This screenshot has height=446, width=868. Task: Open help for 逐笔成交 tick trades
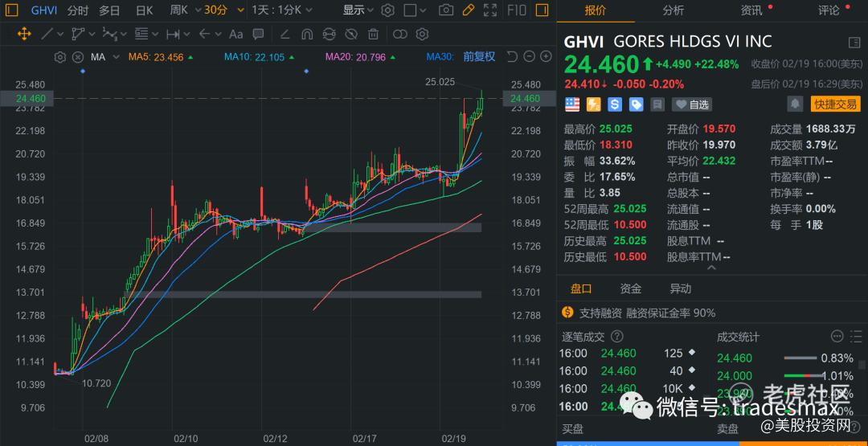616,337
